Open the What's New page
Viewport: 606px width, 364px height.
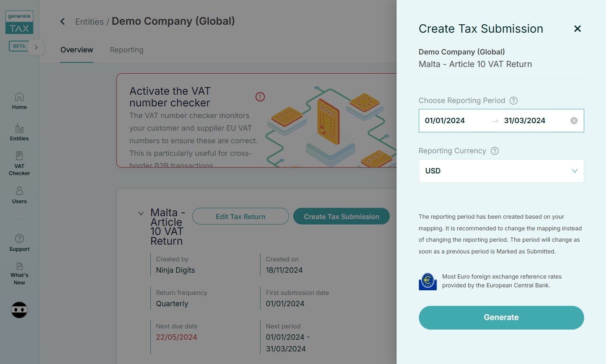point(19,274)
